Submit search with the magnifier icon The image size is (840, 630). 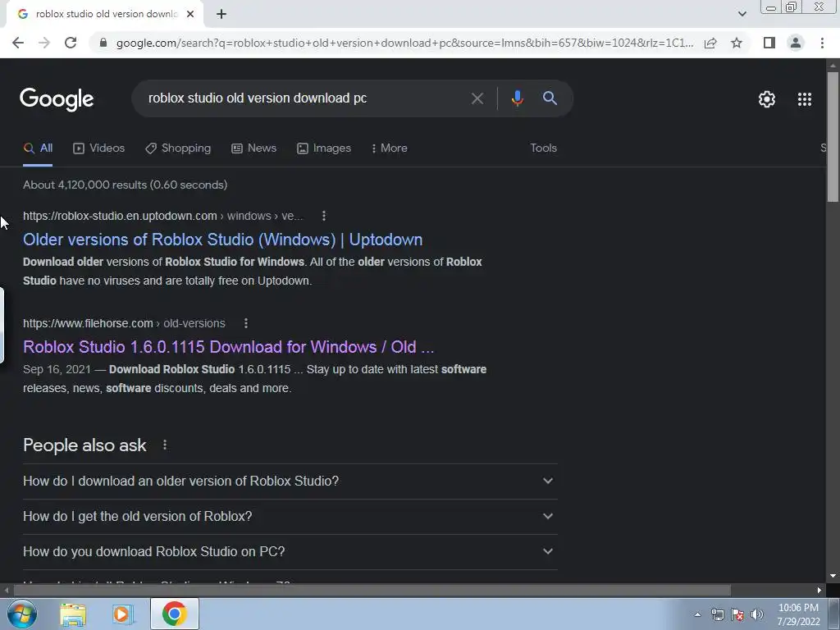550,98
